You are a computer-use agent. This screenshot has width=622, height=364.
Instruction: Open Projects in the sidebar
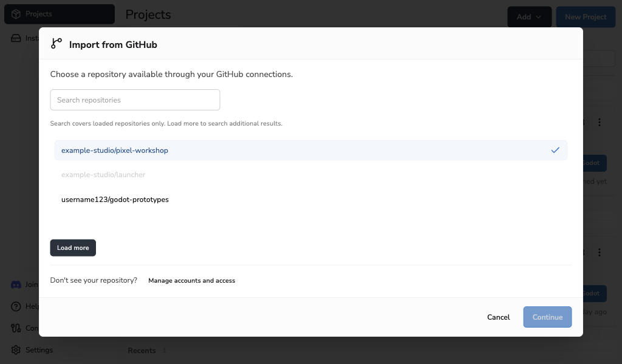click(60, 14)
